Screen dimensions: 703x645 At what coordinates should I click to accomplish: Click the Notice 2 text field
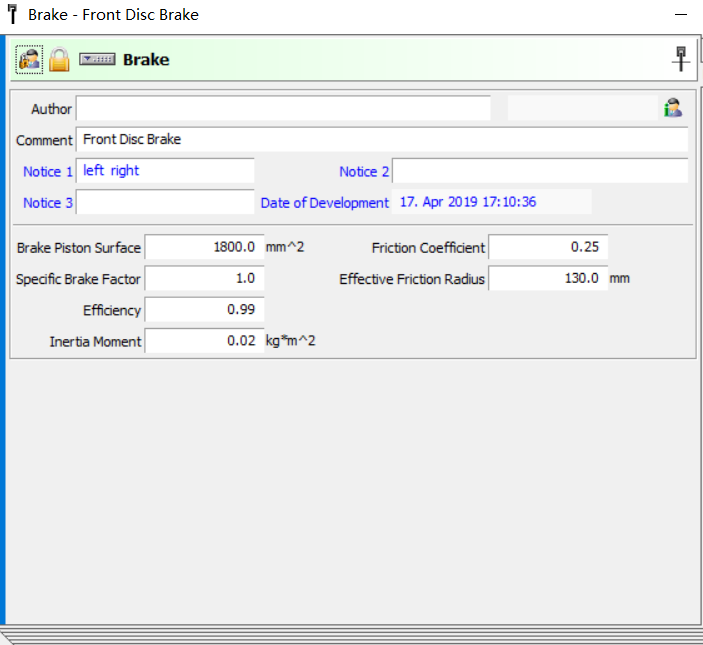click(x=539, y=171)
